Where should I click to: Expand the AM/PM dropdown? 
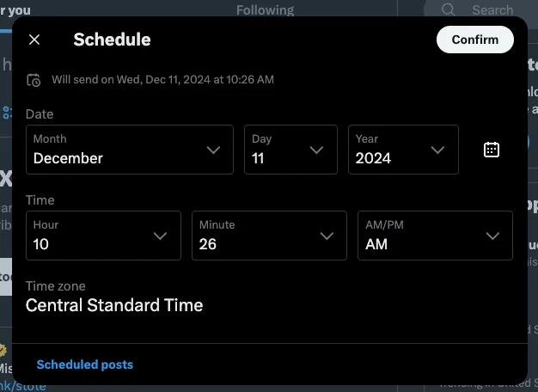pos(435,236)
